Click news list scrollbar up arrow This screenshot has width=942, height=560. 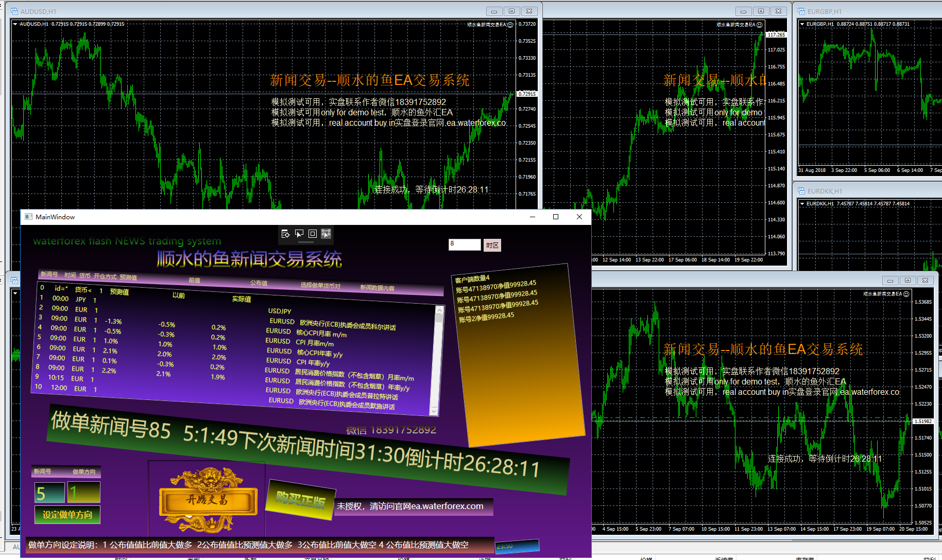click(x=439, y=310)
